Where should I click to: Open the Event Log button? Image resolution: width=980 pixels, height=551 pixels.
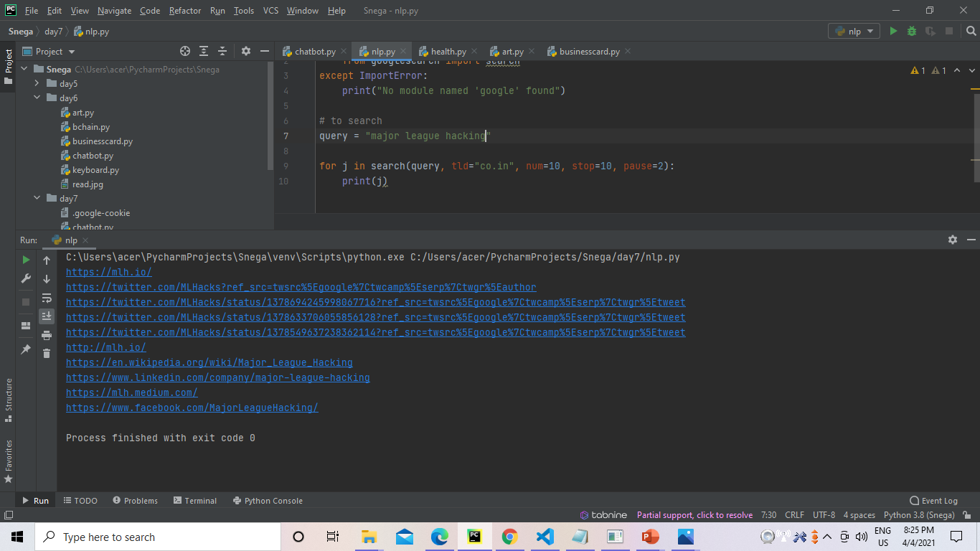coord(933,501)
